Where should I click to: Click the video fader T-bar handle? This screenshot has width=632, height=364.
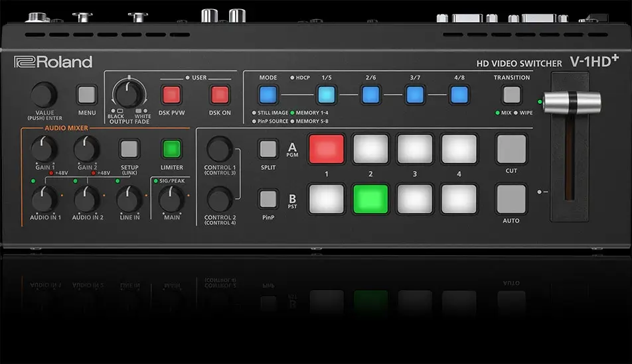pyautogui.click(x=575, y=103)
